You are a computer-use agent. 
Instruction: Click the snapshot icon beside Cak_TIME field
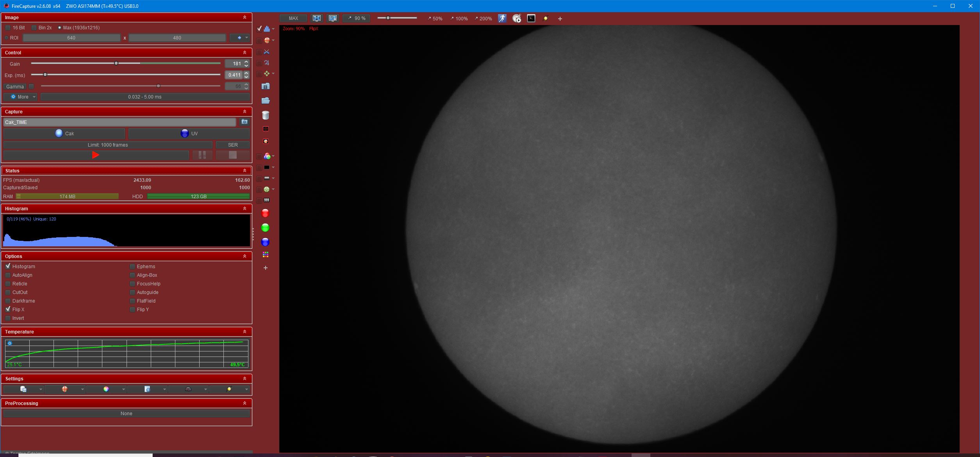point(245,122)
